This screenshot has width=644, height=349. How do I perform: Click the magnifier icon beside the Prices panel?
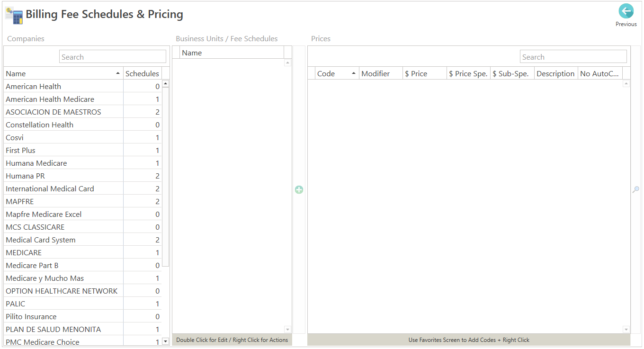click(x=636, y=189)
